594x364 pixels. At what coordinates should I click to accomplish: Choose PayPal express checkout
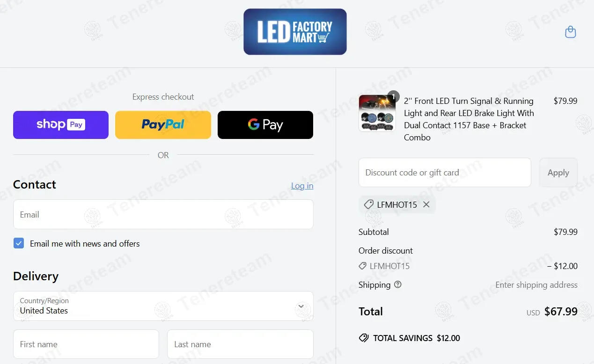pos(163,125)
